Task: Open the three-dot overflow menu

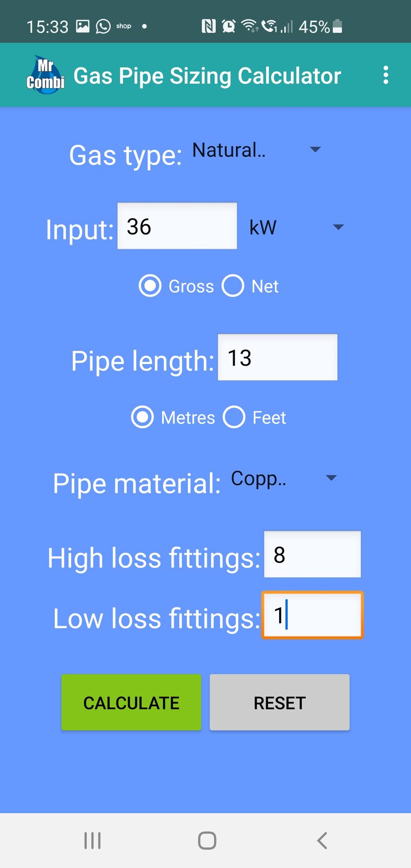Action: 386,75
